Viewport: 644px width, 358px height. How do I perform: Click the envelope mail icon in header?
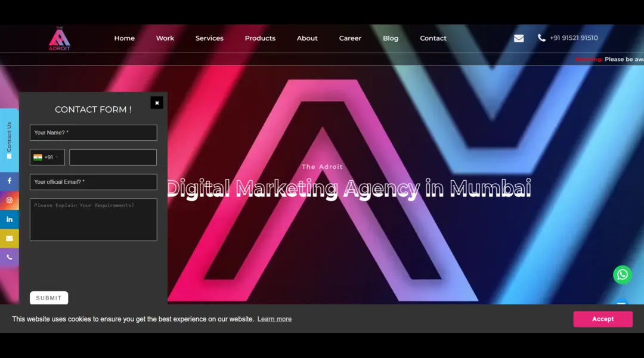(519, 38)
